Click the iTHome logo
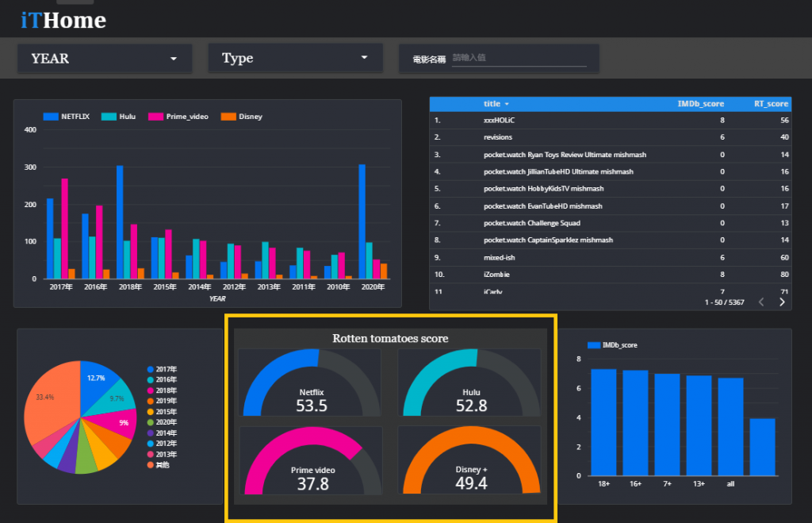 63,20
